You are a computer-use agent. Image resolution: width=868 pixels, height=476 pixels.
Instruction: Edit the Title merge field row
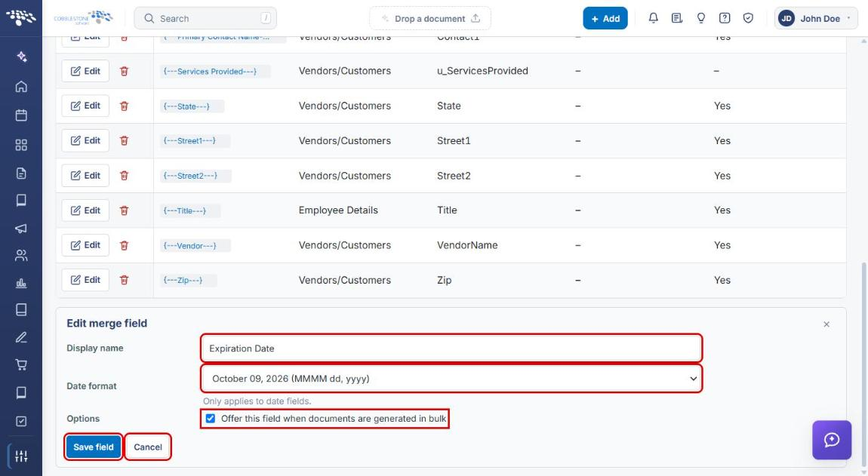click(85, 210)
